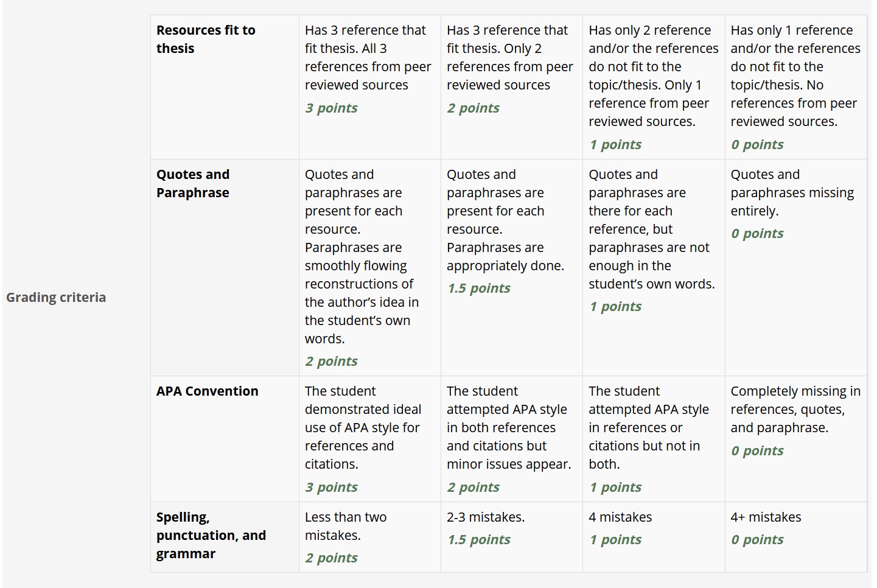The height and width of the screenshot is (588, 877).
Task: Choose the "4+ mistakes" 0 points level
Action: [x=795, y=527]
